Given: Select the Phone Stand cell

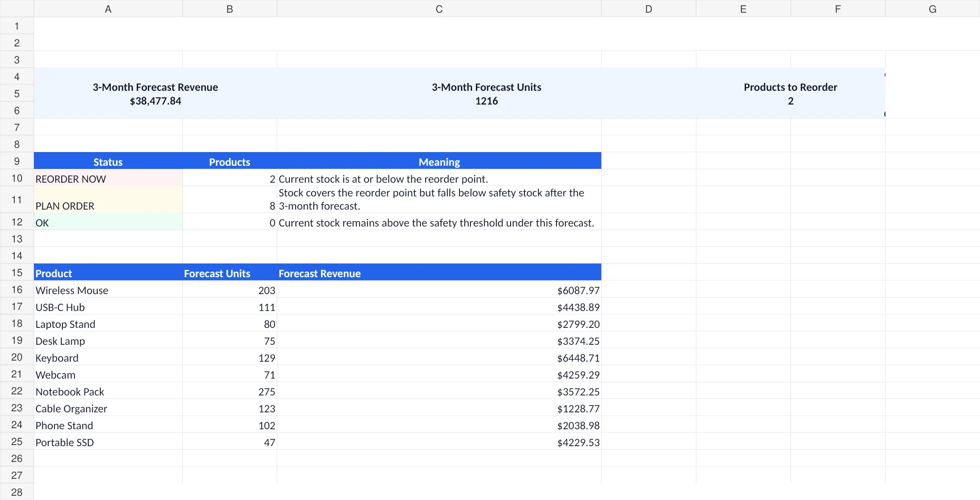Looking at the screenshot, I should click(x=108, y=424).
